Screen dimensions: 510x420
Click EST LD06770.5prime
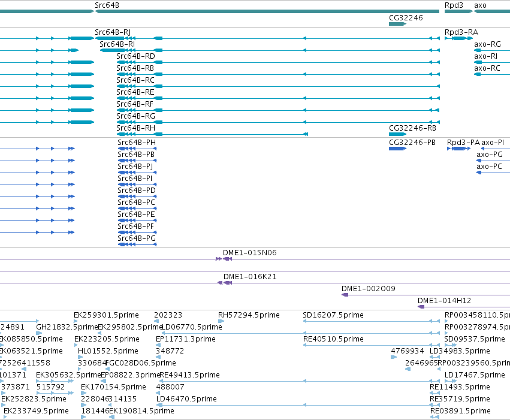pos(192,327)
